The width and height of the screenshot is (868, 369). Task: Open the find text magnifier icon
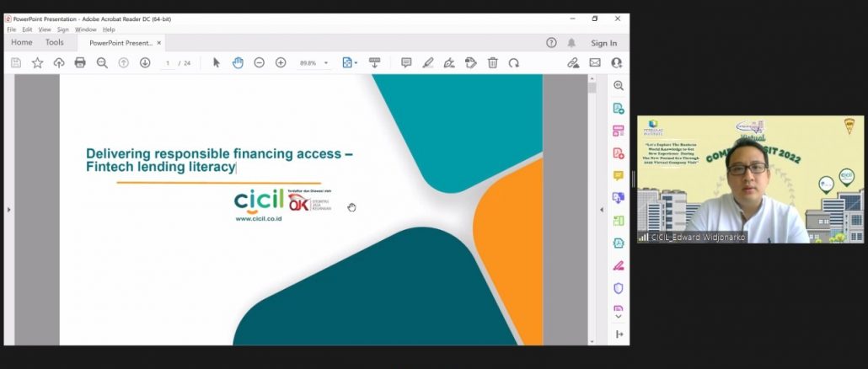(102, 63)
